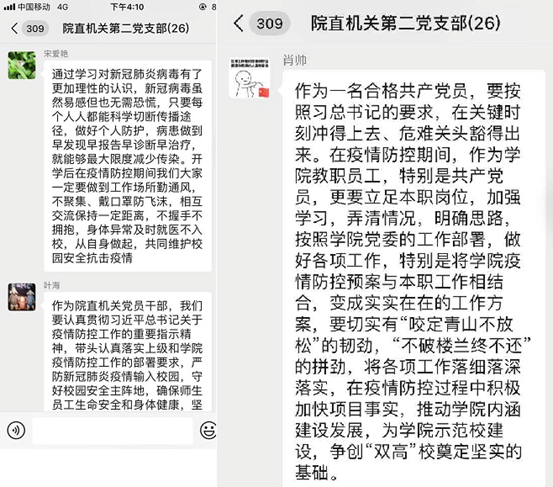Tap sender name 叶海

tap(52, 285)
